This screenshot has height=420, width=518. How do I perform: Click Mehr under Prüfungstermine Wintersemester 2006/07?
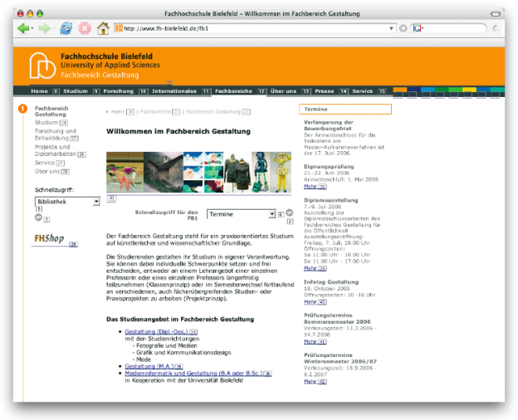point(310,381)
